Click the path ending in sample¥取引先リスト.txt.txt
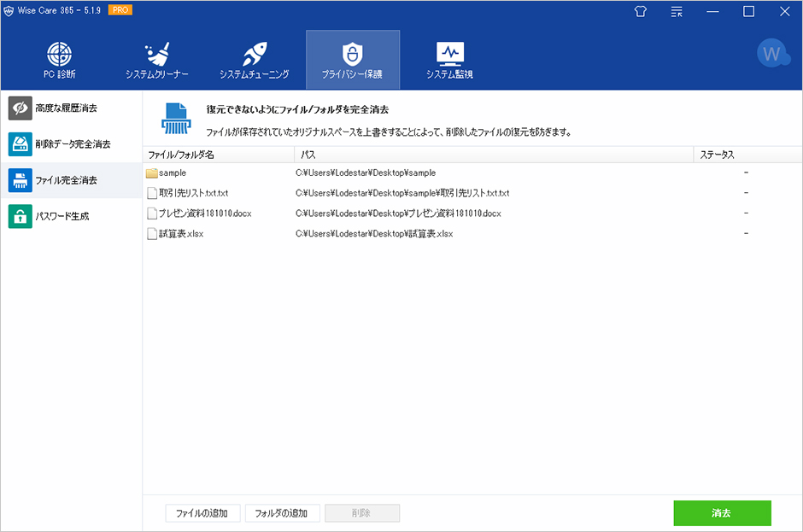 (x=402, y=193)
